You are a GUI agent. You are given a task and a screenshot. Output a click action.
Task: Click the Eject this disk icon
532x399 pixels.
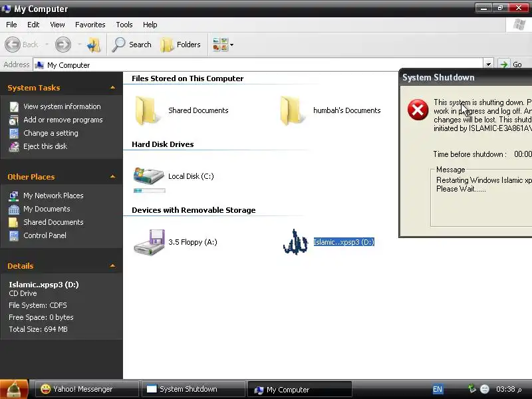tap(14, 146)
